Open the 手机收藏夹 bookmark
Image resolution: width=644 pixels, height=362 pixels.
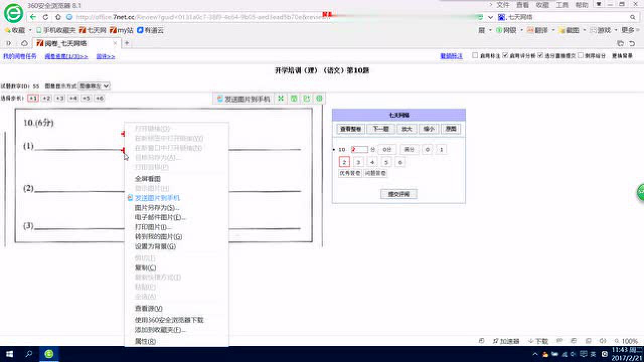pyautogui.click(x=56, y=30)
